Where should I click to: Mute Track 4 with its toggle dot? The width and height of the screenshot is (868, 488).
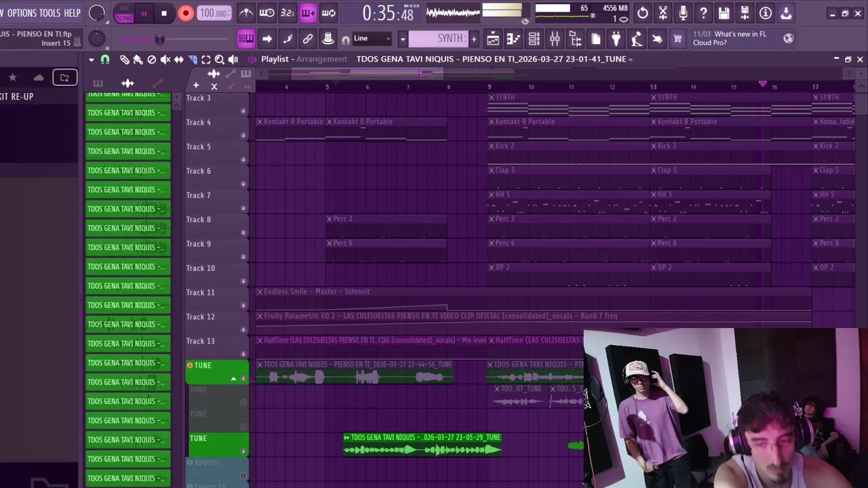point(243,136)
